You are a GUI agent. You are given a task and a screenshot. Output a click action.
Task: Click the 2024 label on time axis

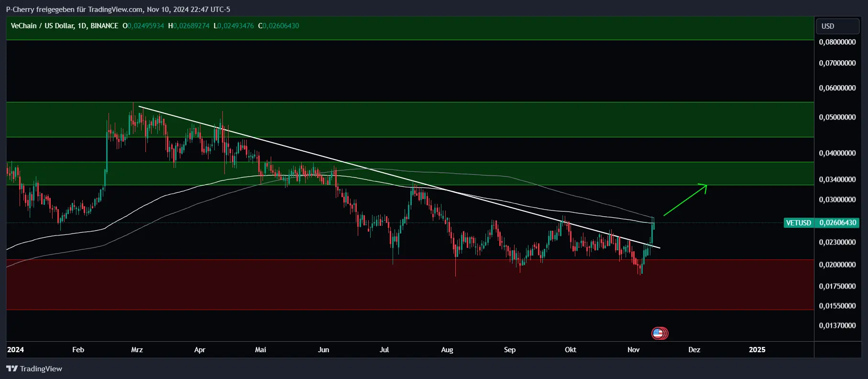[16, 350]
